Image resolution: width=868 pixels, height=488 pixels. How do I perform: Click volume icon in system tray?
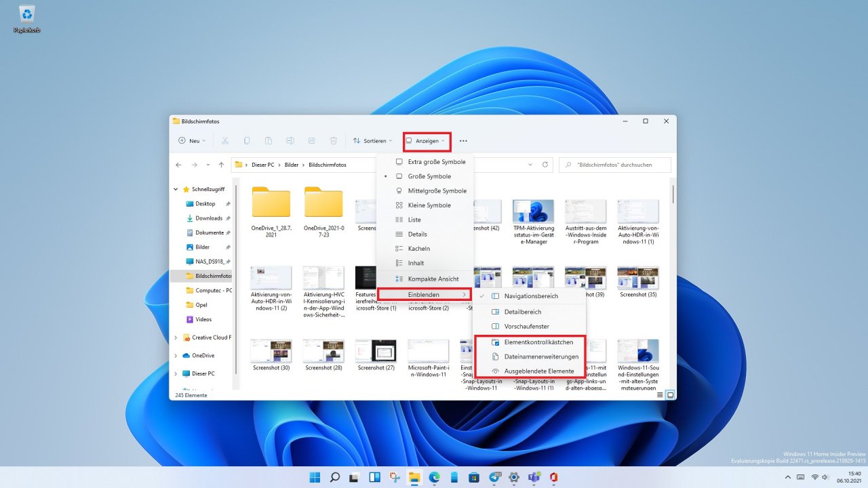(x=825, y=478)
